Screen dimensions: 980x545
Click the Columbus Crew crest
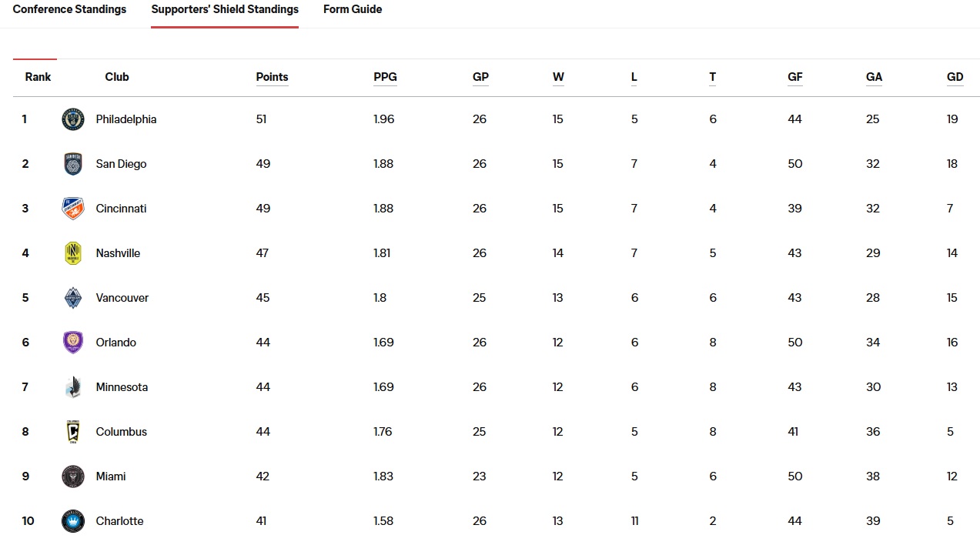pyautogui.click(x=73, y=432)
